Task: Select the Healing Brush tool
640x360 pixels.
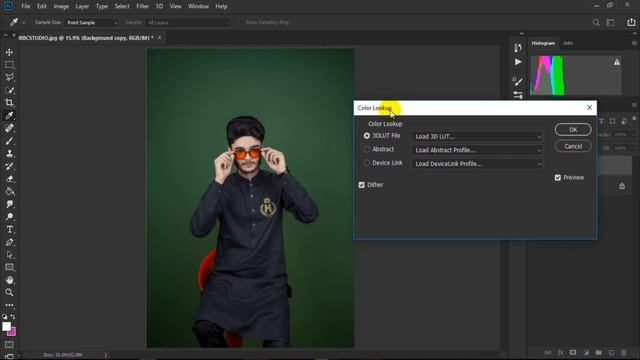Action: point(9,128)
